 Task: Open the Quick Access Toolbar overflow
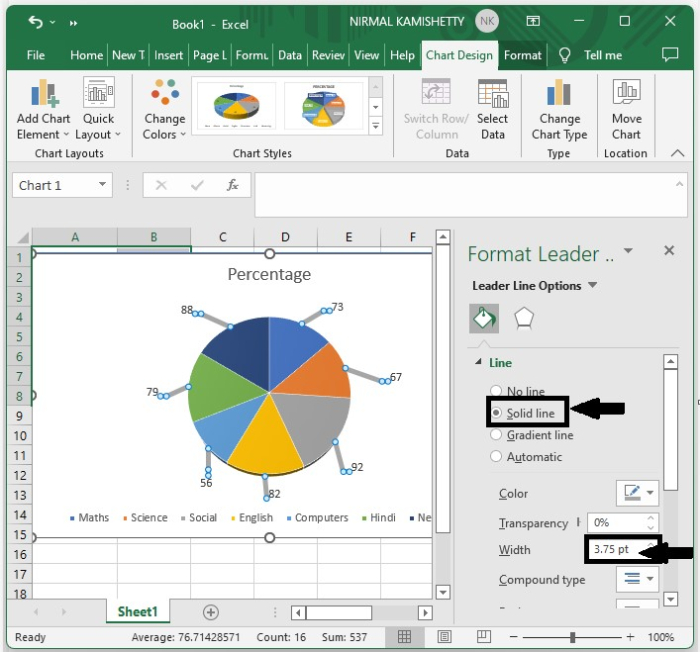[x=73, y=23]
